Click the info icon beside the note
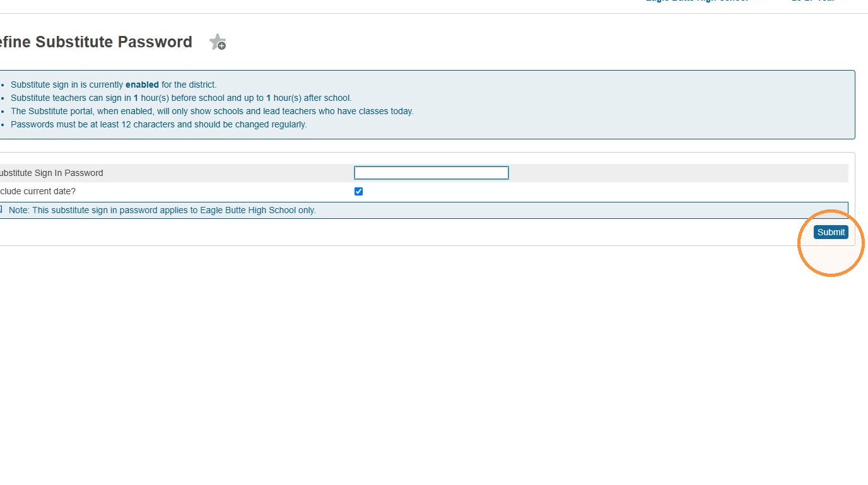The image size is (868, 485). click(1, 209)
